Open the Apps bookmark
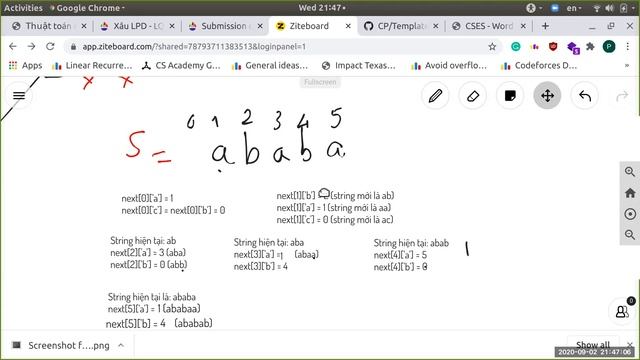The image size is (640, 360). coord(26,65)
